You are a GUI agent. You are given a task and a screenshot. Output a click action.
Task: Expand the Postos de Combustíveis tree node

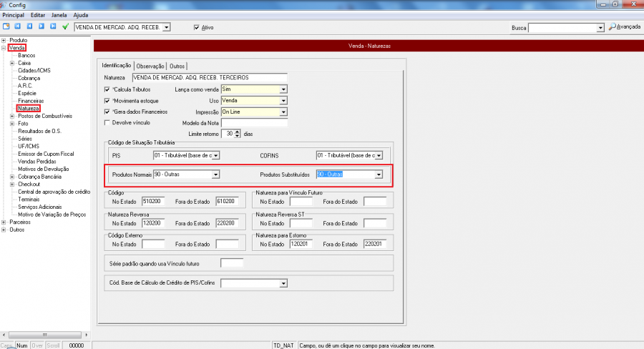(x=12, y=116)
